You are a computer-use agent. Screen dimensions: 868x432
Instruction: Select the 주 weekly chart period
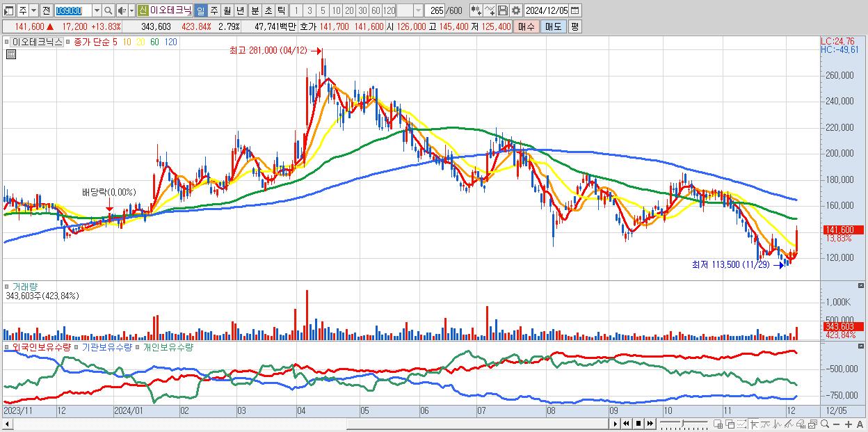(214, 10)
